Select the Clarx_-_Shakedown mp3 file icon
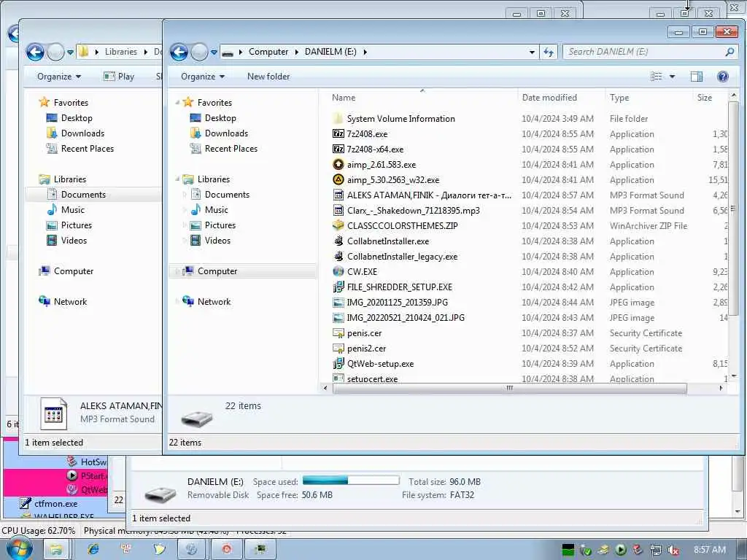The image size is (747, 560). 338,210
